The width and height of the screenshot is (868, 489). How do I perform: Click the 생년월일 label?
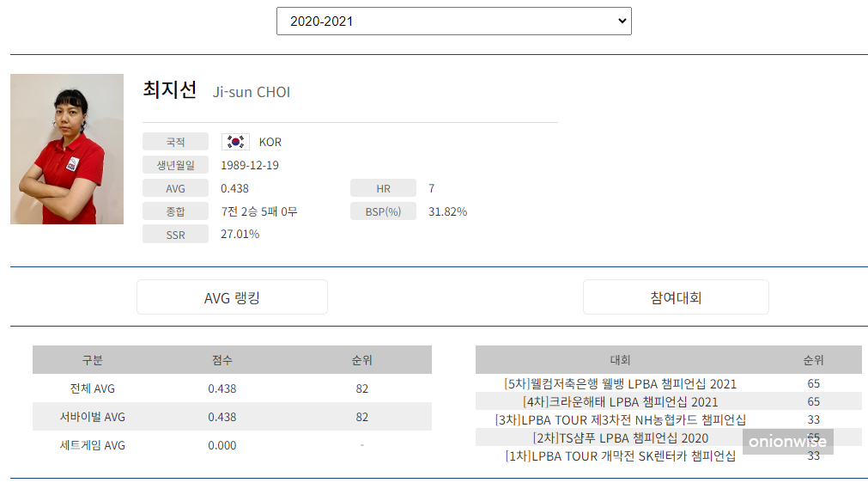(175, 165)
